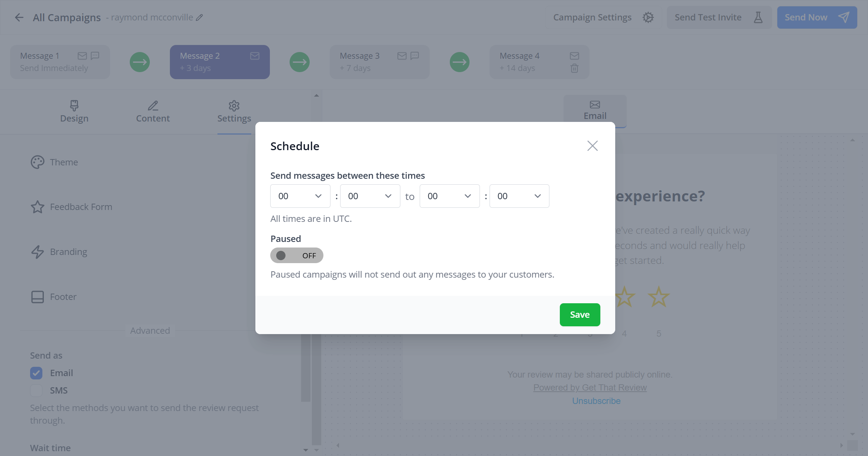Enable the SMS checkbox

36,391
